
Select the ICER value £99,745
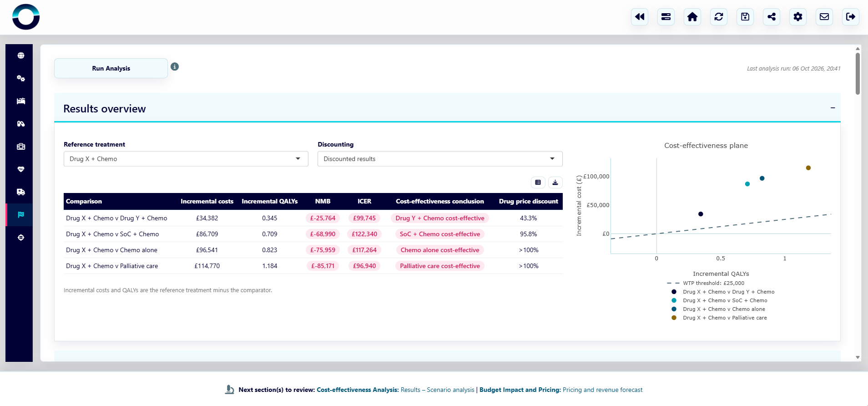tap(364, 218)
